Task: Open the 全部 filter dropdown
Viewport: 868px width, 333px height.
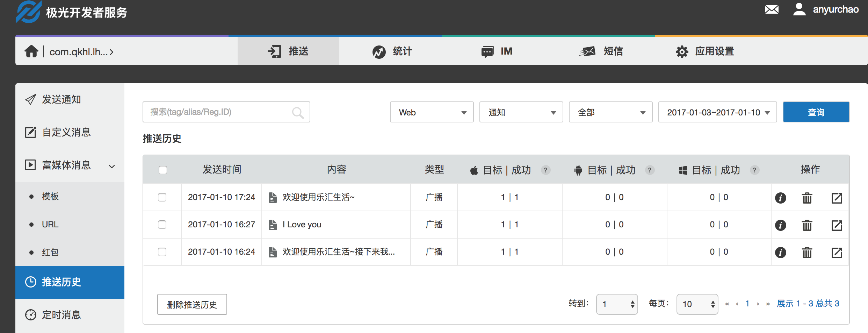Action: (610, 112)
